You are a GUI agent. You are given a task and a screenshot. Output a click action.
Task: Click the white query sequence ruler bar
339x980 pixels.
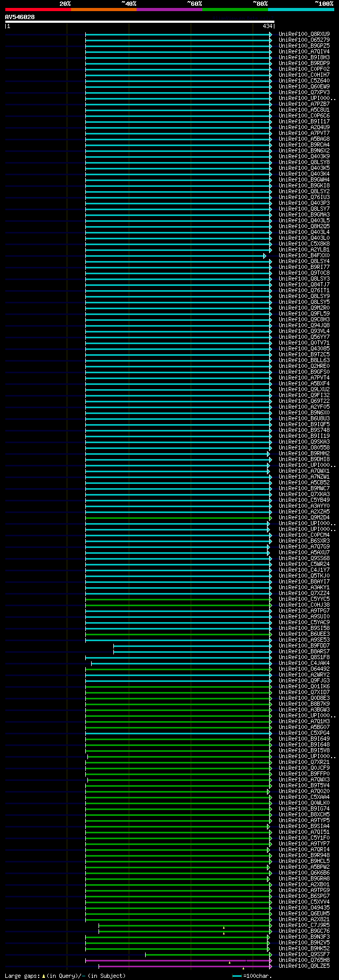pos(139,22)
